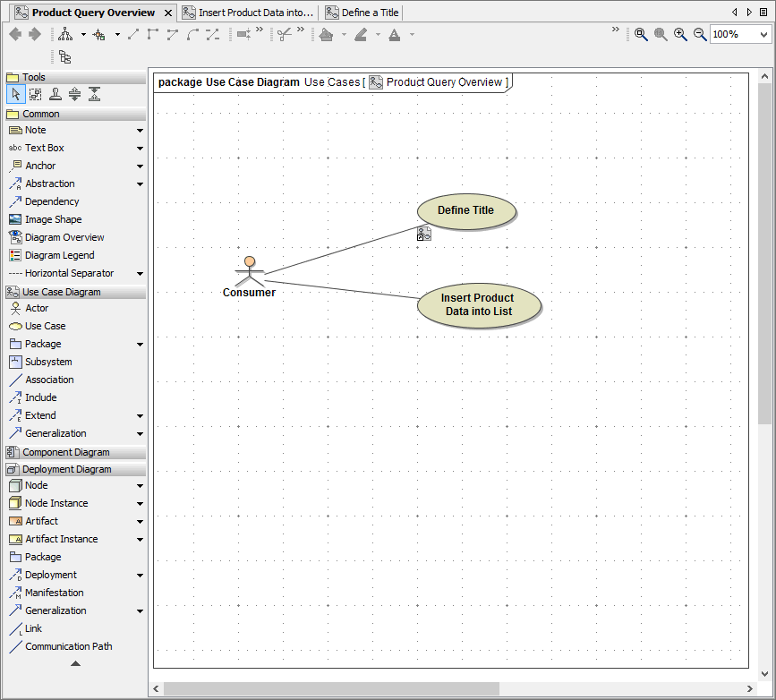Select the Sticky button tool icon
The image size is (776, 700).
click(55, 94)
